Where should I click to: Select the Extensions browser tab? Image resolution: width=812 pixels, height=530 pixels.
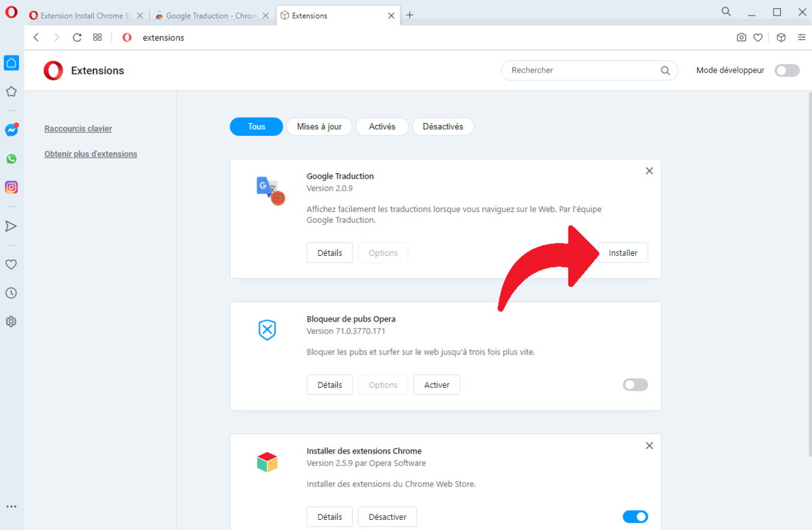(337, 16)
